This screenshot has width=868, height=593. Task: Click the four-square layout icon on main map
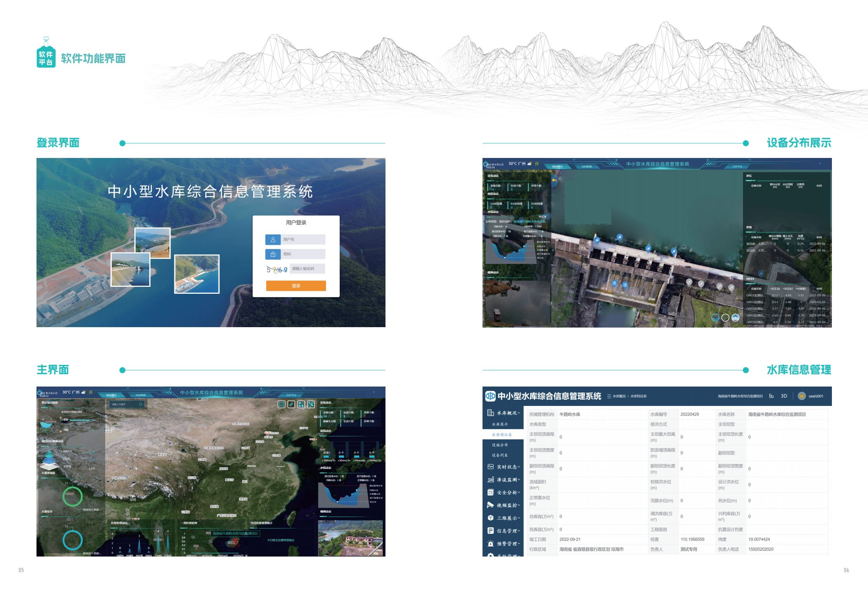tap(301, 404)
